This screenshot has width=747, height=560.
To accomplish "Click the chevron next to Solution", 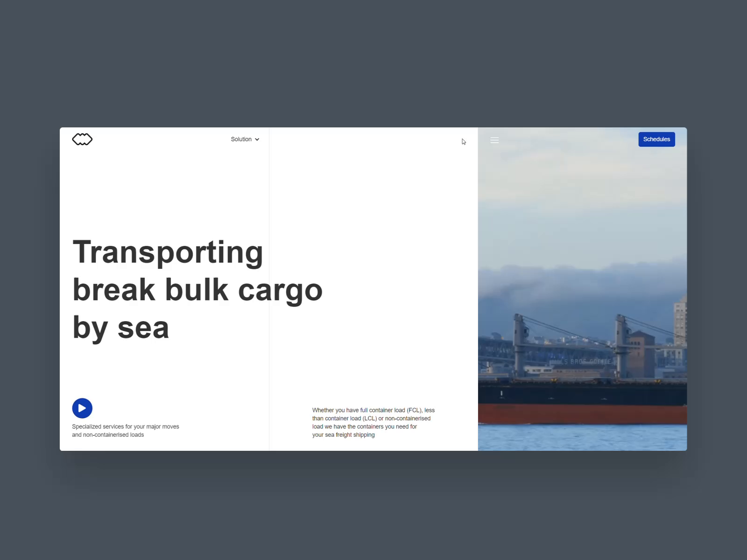I will coord(257,139).
